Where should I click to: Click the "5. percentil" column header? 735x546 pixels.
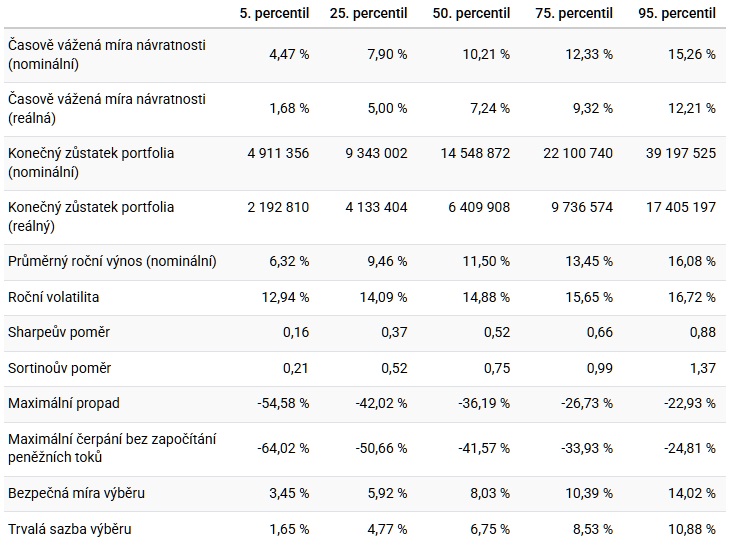(x=274, y=13)
